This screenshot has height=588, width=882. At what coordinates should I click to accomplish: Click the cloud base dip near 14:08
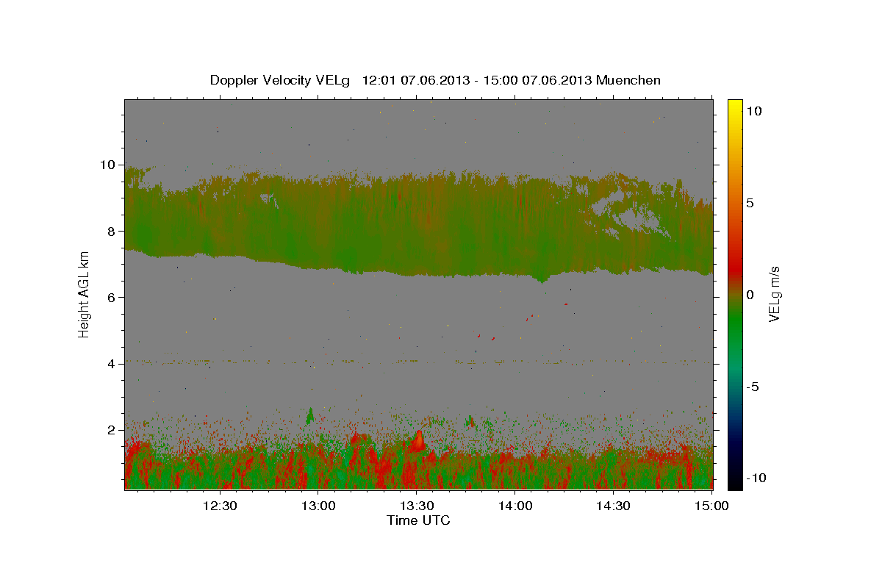point(541,278)
